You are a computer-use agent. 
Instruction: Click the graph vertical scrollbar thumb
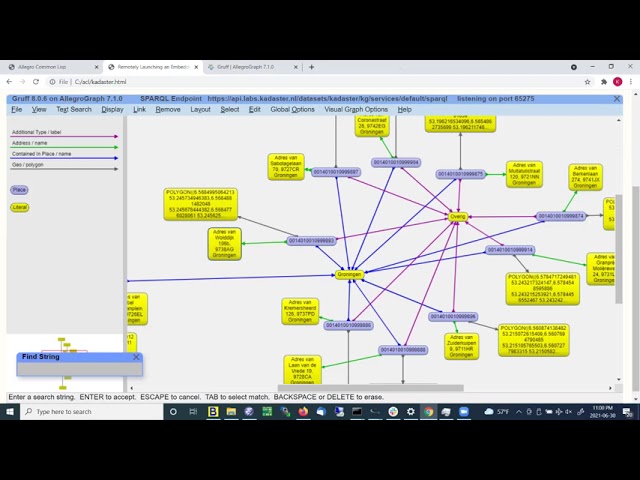point(619,249)
